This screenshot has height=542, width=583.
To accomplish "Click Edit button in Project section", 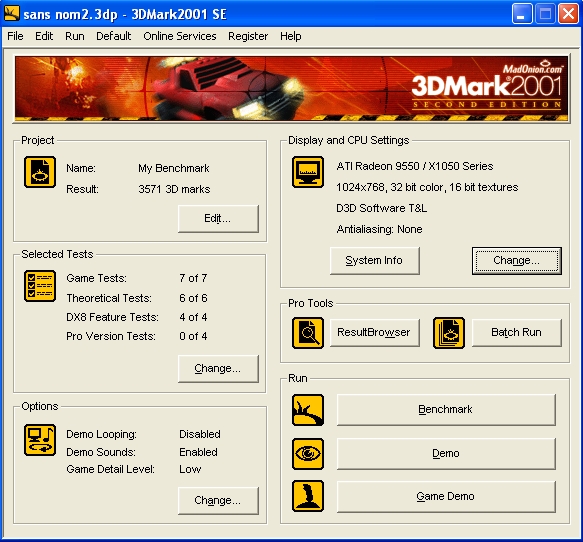I will (x=218, y=219).
